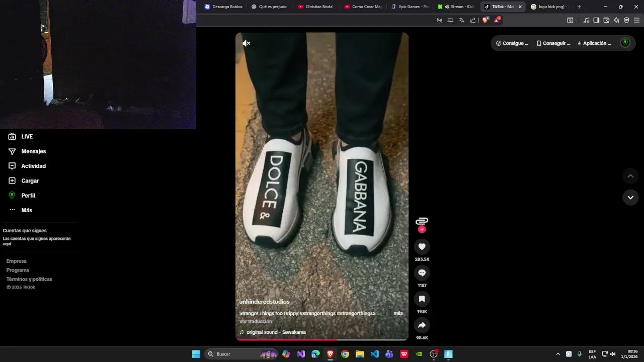Like the video with the heart icon
The height and width of the screenshot is (362, 644).
click(422, 246)
